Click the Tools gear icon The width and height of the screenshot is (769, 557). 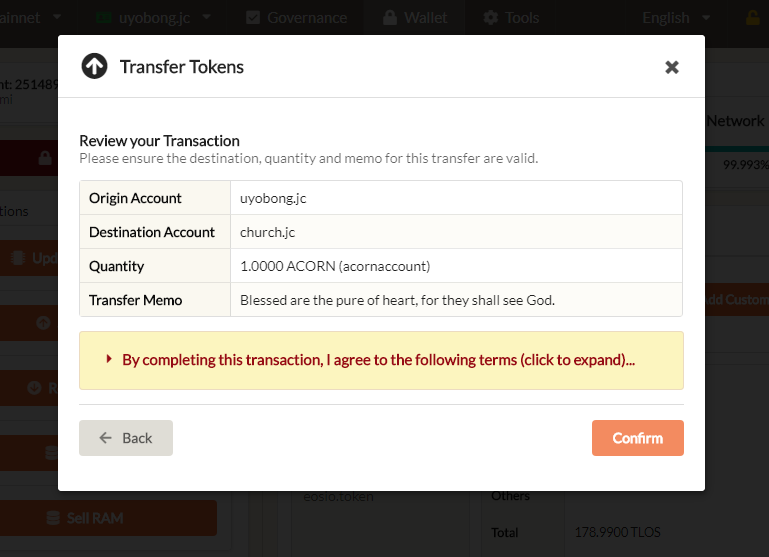coord(490,17)
